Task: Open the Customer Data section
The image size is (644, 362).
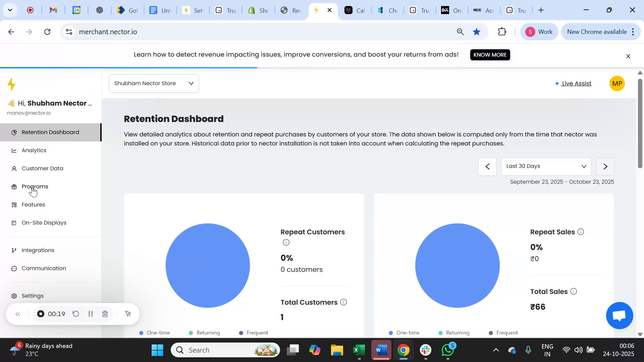Action: [x=42, y=168]
